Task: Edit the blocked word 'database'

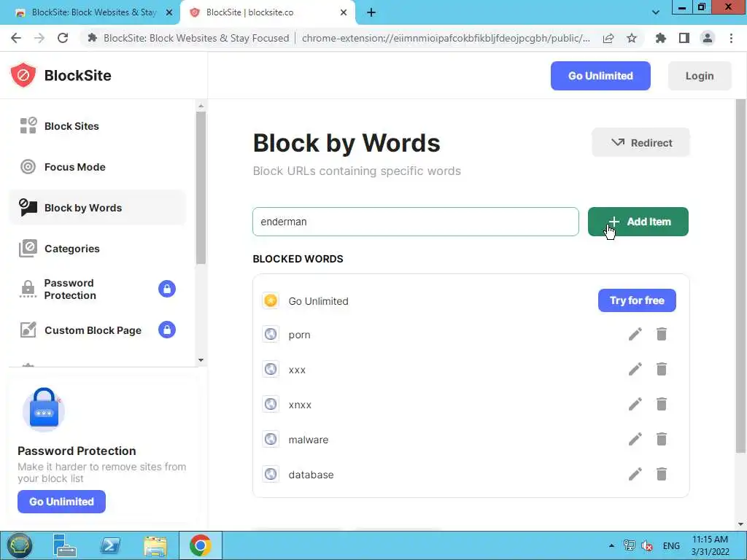Action: (635, 474)
